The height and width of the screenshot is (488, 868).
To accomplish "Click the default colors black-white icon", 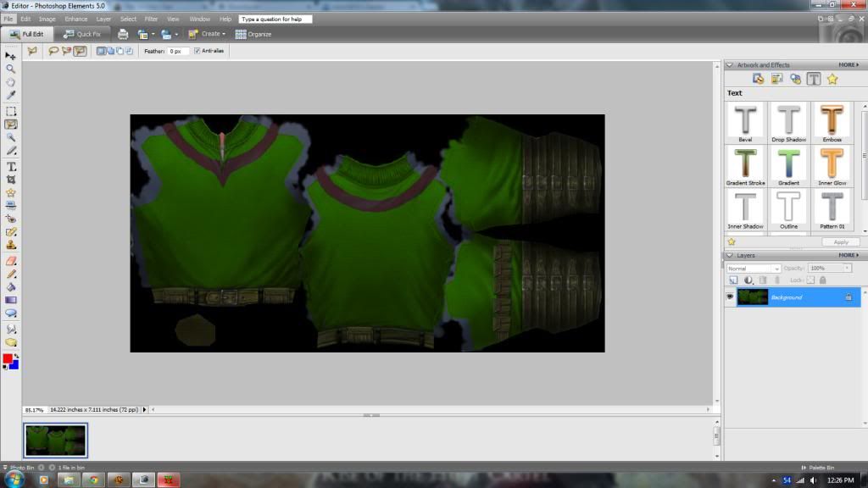I will click(5, 367).
